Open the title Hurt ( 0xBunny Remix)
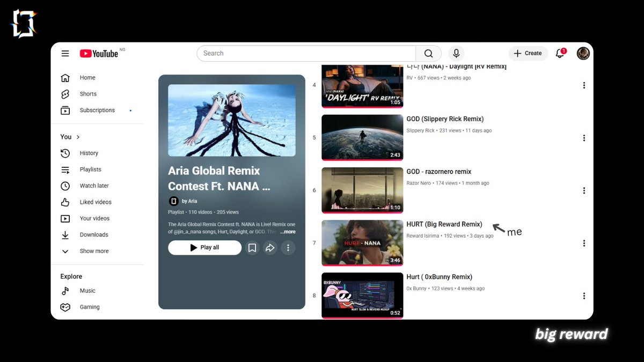 tap(439, 277)
